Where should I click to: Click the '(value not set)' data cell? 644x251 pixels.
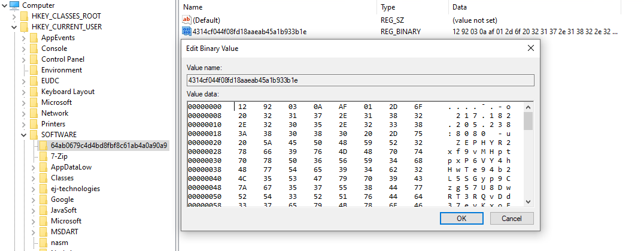[475, 20]
